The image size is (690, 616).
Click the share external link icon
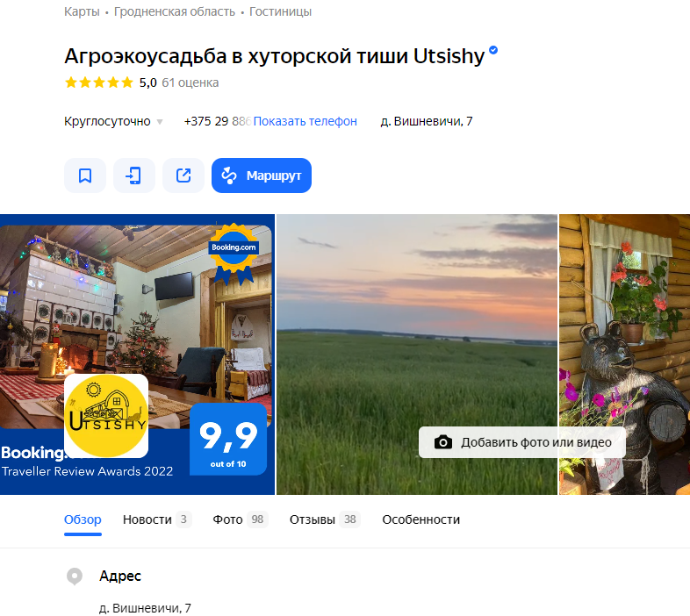coord(183,175)
